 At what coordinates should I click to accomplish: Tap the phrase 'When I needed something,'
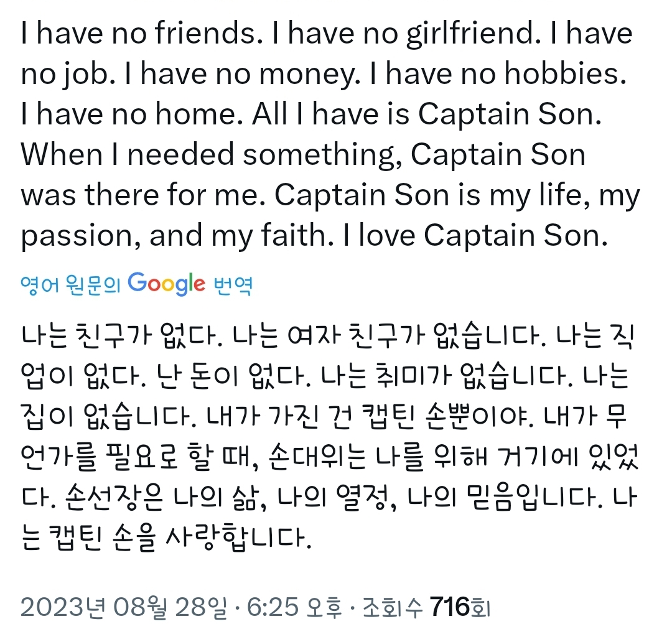point(209,156)
